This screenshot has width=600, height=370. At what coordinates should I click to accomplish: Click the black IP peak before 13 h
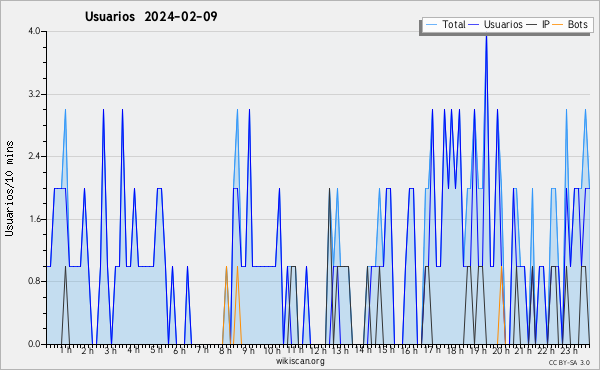click(x=329, y=189)
